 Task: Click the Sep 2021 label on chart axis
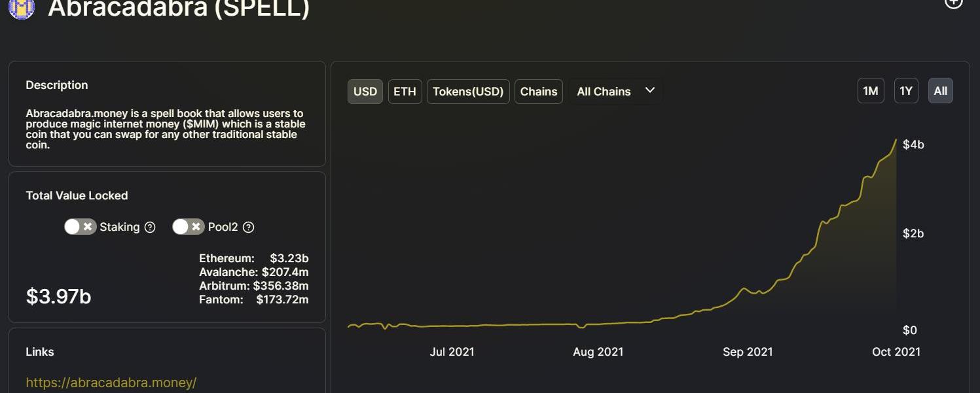click(x=748, y=352)
